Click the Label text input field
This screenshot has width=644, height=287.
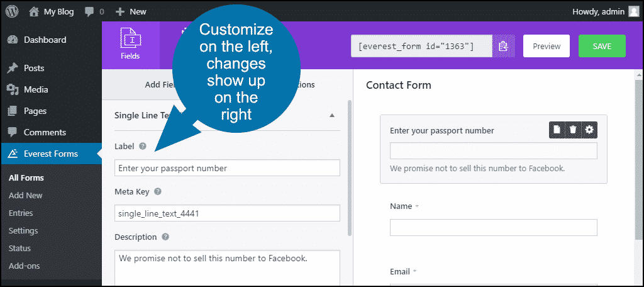coord(227,168)
